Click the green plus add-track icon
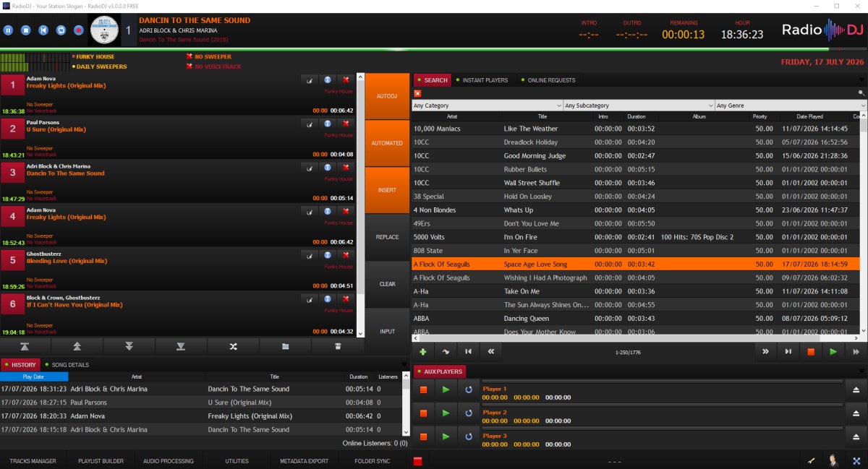The width and height of the screenshot is (868, 469). (x=422, y=351)
